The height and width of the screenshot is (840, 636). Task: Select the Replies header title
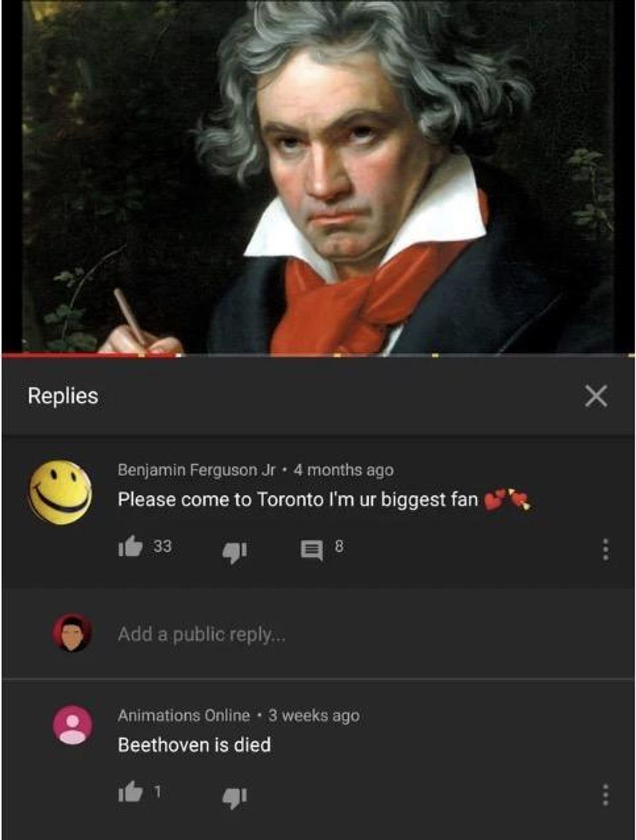63,396
